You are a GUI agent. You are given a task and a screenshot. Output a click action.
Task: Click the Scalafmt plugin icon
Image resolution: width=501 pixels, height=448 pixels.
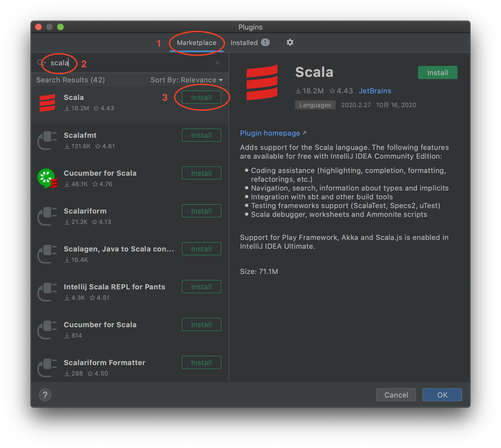point(47,141)
